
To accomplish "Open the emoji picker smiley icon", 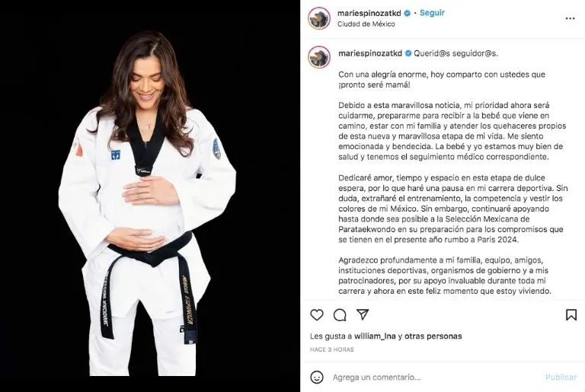I will coord(317,377).
